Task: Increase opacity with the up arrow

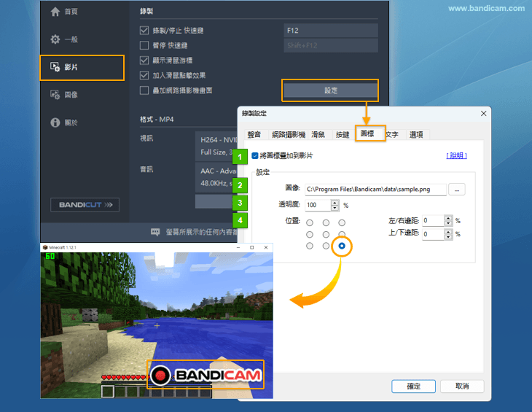Action: click(335, 203)
